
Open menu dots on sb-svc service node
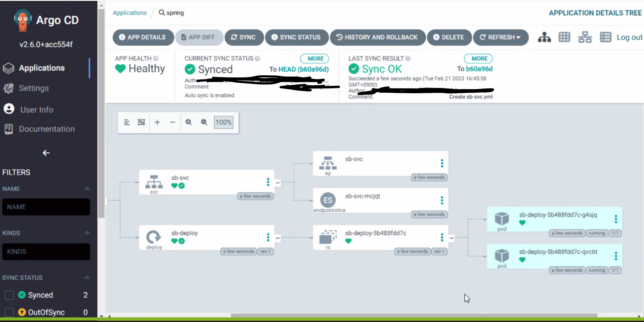[x=268, y=182]
